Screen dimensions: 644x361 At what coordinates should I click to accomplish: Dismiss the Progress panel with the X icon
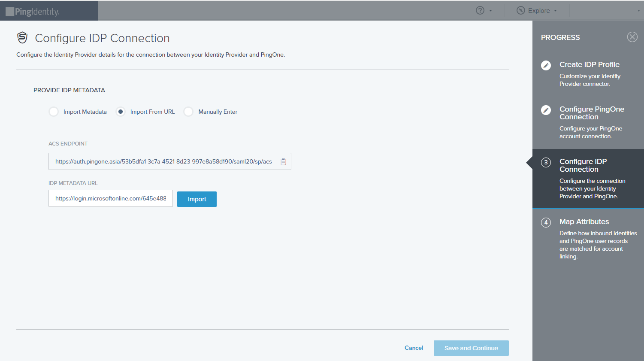[x=632, y=37]
